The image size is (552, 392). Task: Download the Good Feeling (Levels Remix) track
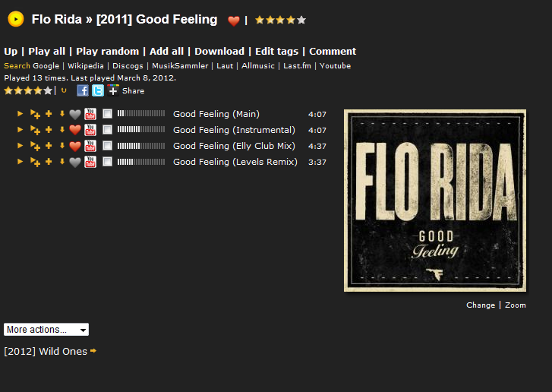pyautogui.click(x=62, y=162)
